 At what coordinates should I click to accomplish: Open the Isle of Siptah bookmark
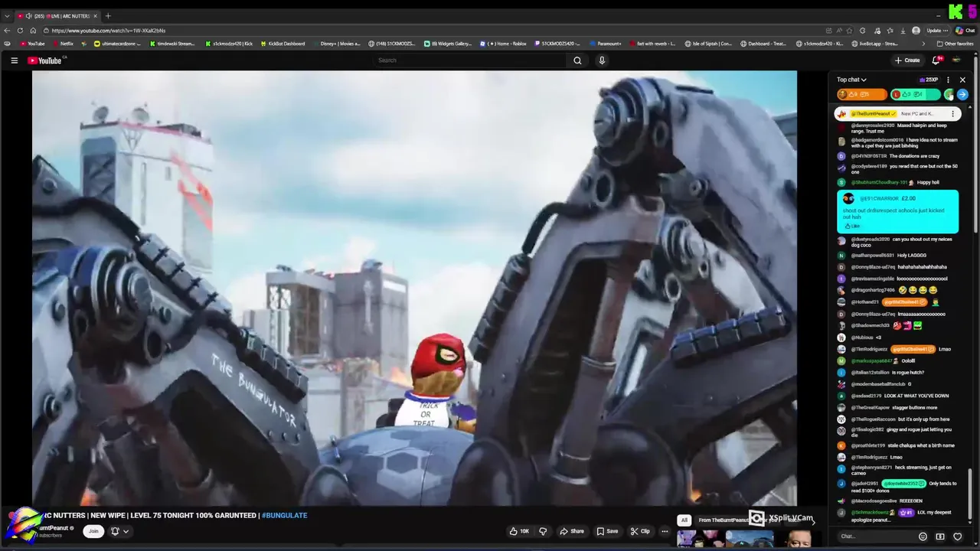708,44
